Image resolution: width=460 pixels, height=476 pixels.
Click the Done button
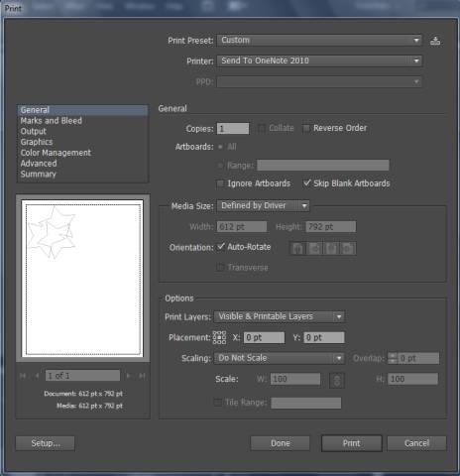281,443
